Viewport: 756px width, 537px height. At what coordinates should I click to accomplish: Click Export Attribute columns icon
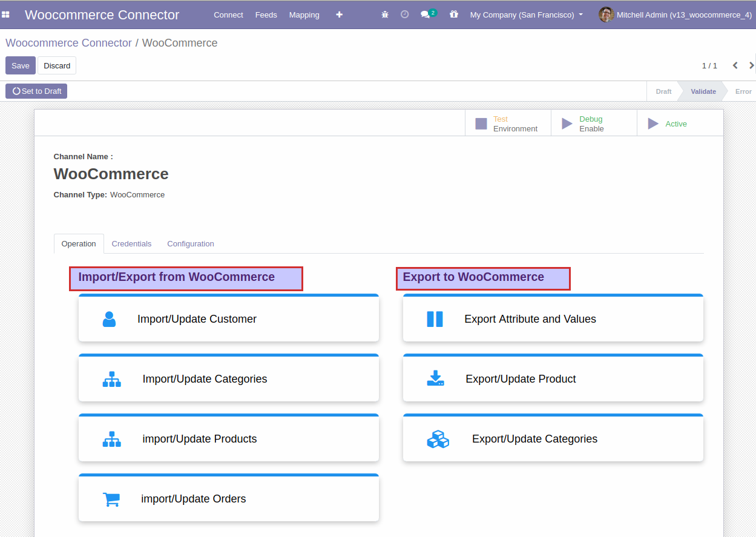tap(435, 319)
